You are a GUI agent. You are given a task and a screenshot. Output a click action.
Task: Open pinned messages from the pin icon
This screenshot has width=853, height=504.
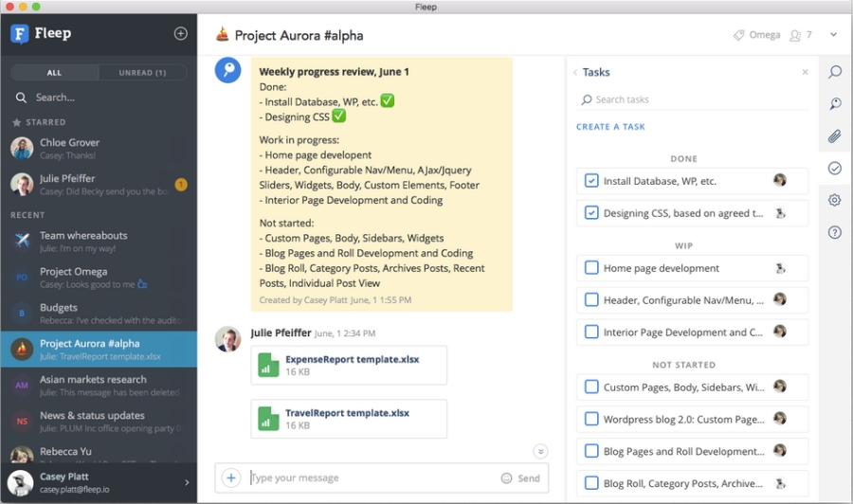[834, 104]
